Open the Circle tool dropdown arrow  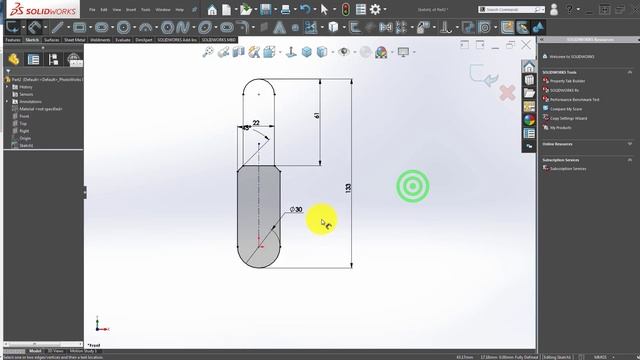134,28
